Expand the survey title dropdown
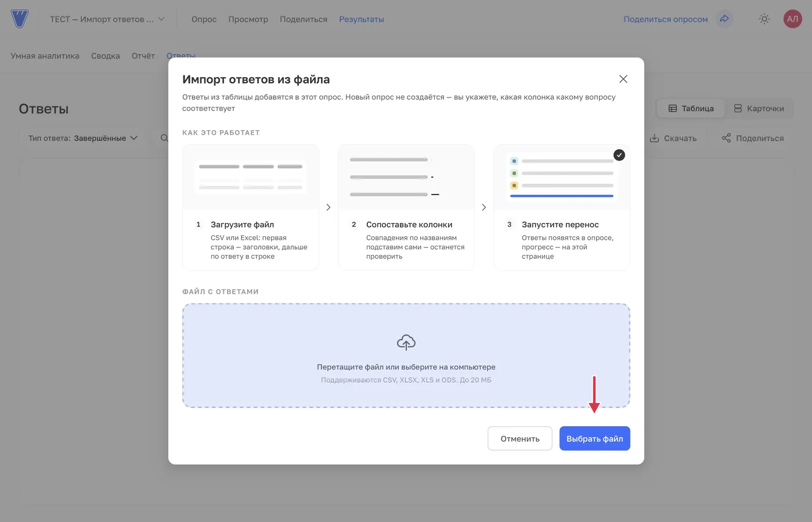This screenshot has width=812, height=522. 107,19
